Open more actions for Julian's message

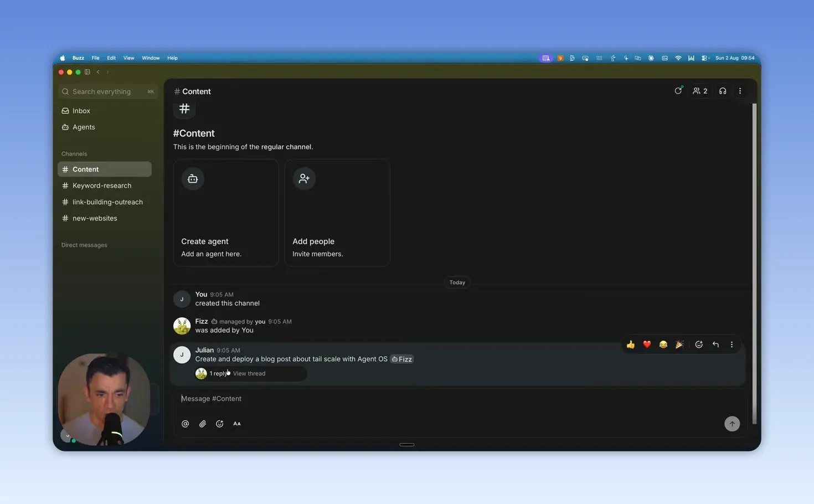point(731,344)
